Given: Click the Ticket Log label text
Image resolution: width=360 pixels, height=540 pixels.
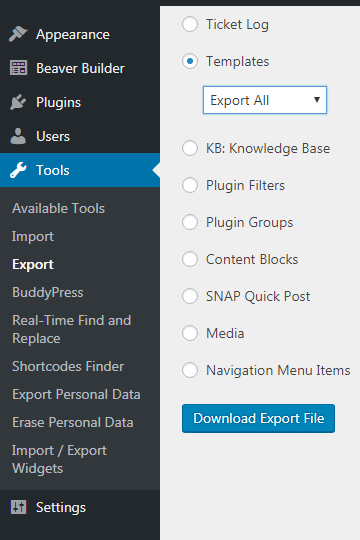Looking at the screenshot, I should point(237,24).
